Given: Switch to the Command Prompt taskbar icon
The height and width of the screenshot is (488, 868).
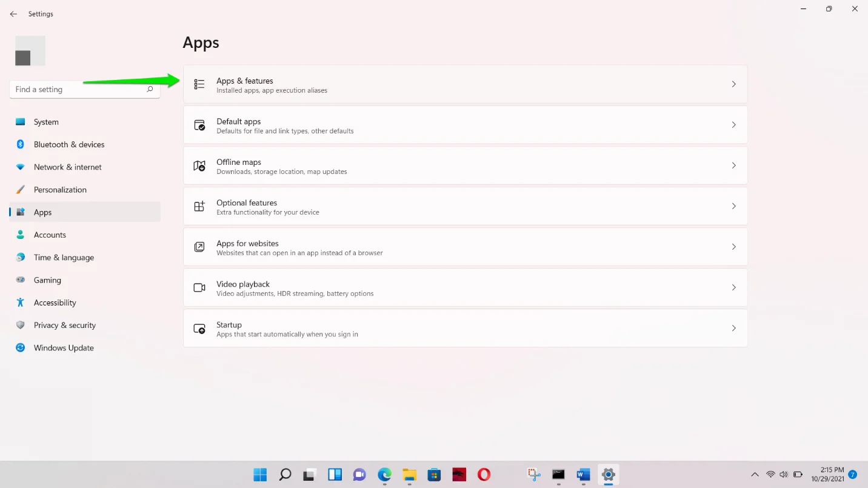Looking at the screenshot, I should coord(558,474).
